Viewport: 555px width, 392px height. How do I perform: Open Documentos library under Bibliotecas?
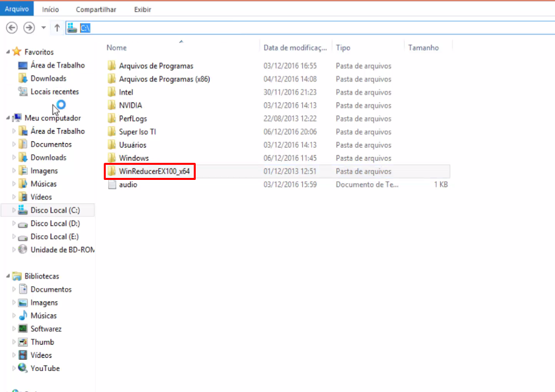pos(51,289)
